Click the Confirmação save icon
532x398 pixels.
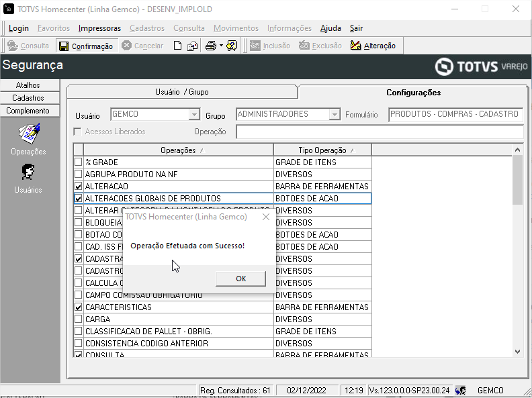pyautogui.click(x=64, y=46)
